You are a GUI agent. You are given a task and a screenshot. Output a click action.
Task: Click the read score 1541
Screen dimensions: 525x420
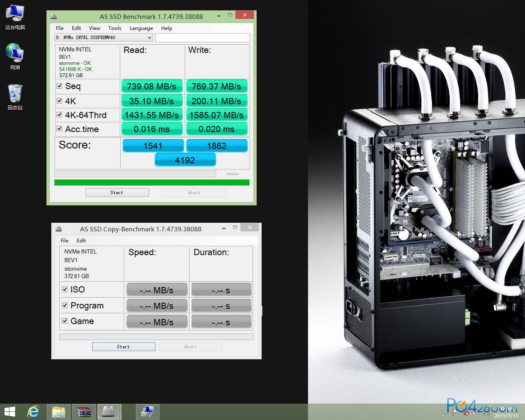tap(153, 146)
